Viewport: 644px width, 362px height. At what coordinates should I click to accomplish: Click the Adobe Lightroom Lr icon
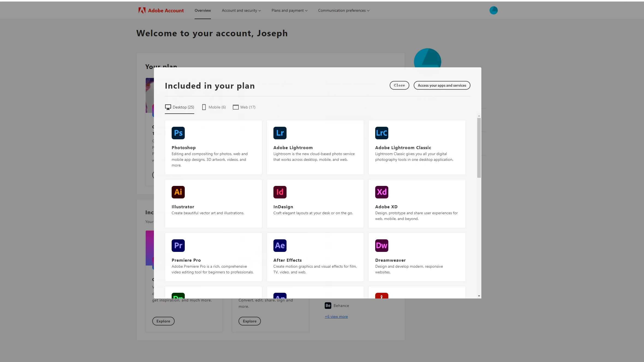click(280, 133)
